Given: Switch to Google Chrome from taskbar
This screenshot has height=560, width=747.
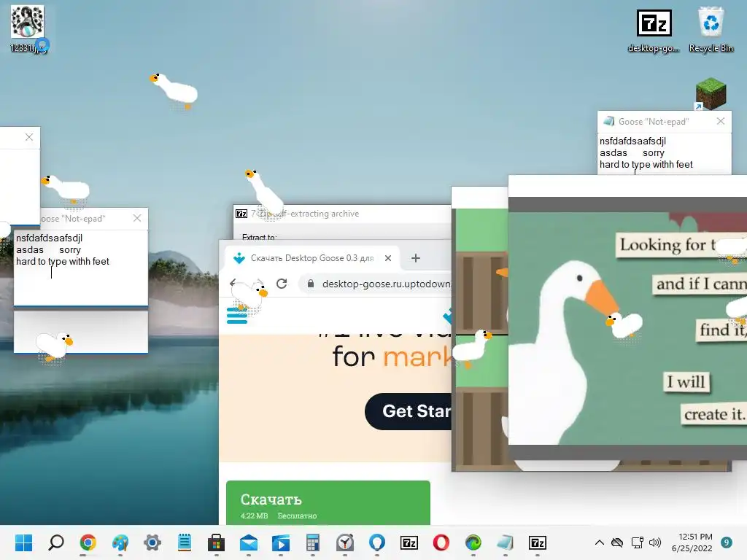Looking at the screenshot, I should pos(88,542).
